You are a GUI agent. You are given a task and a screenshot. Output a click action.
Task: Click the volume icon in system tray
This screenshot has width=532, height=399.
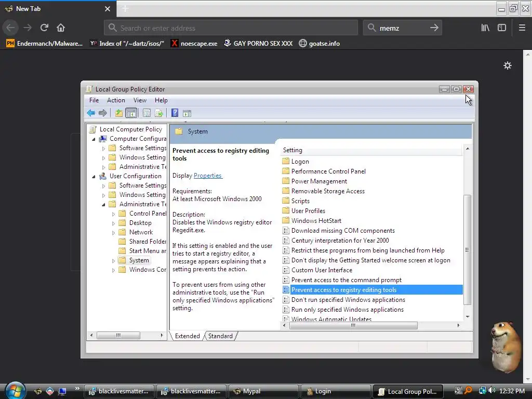[x=491, y=391]
